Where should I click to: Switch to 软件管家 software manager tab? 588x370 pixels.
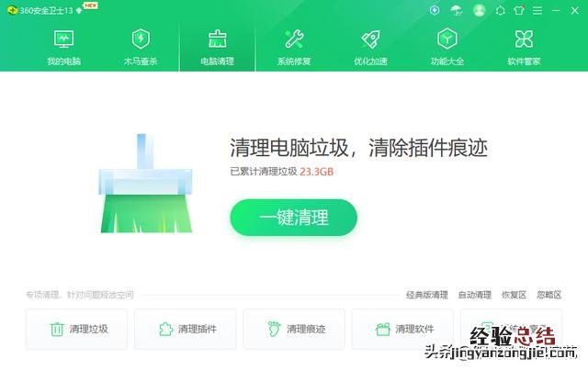[524, 47]
